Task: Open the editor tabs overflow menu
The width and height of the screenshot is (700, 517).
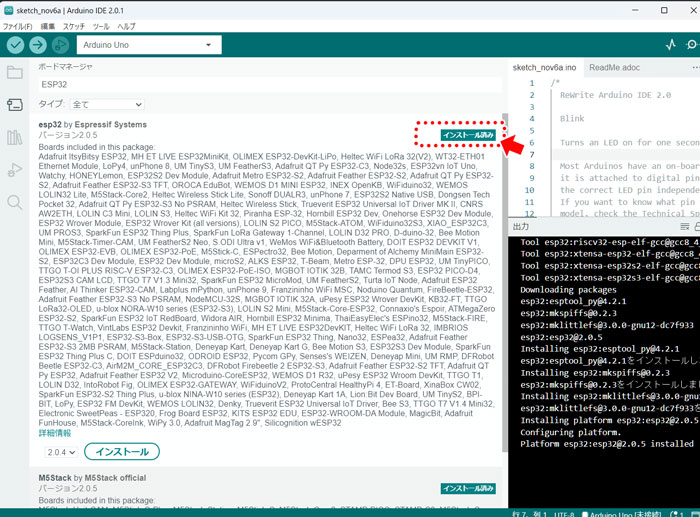Action: [x=695, y=67]
